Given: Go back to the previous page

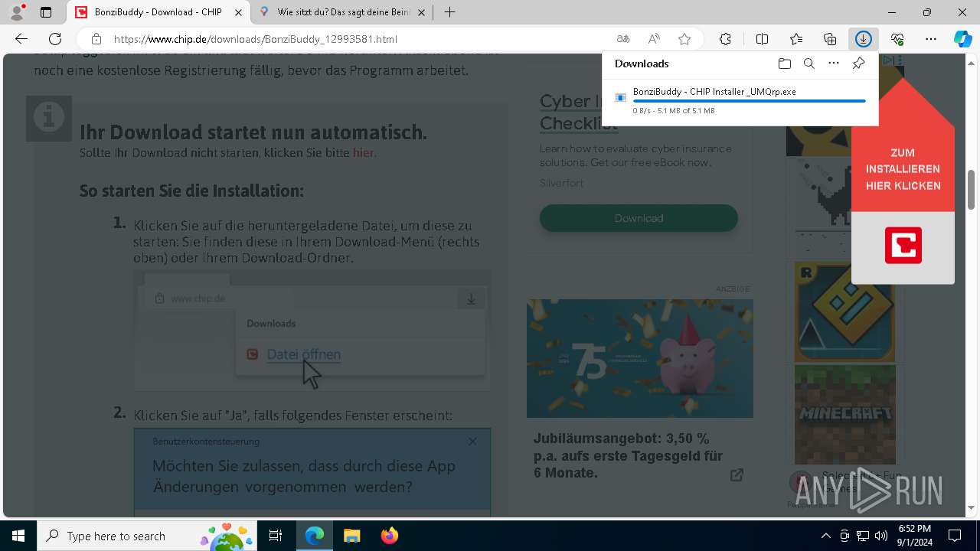Looking at the screenshot, I should pyautogui.click(x=21, y=39).
